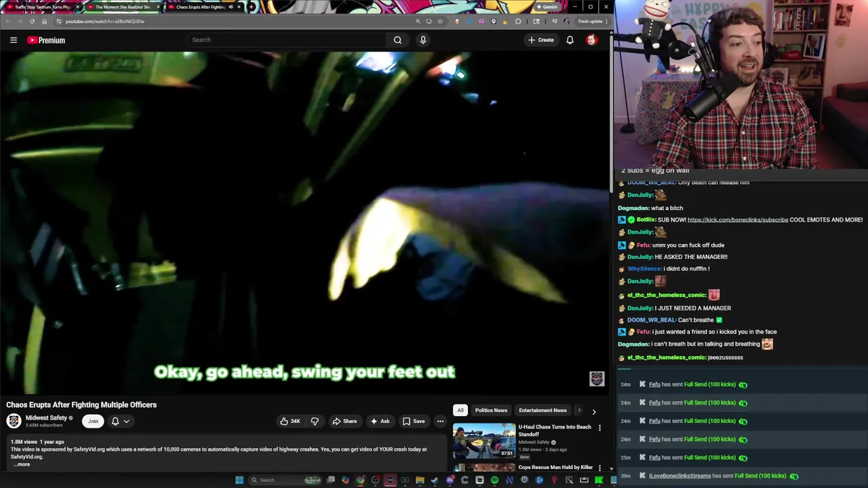The image size is (868, 488).
Task: Open File Explorer from the taskbar
Action: point(420,480)
